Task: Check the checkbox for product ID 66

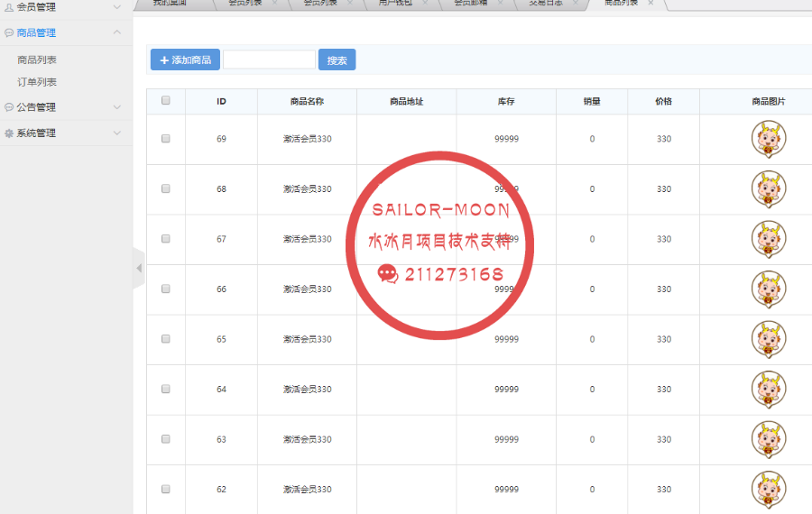Action: pyautogui.click(x=166, y=289)
